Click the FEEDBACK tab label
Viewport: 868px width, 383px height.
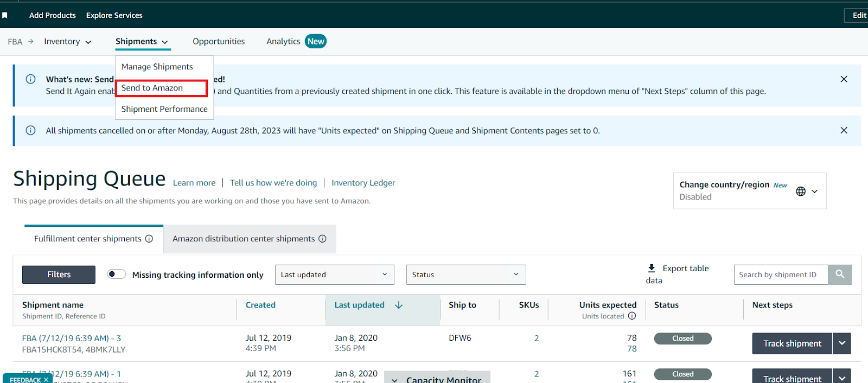pos(25,380)
